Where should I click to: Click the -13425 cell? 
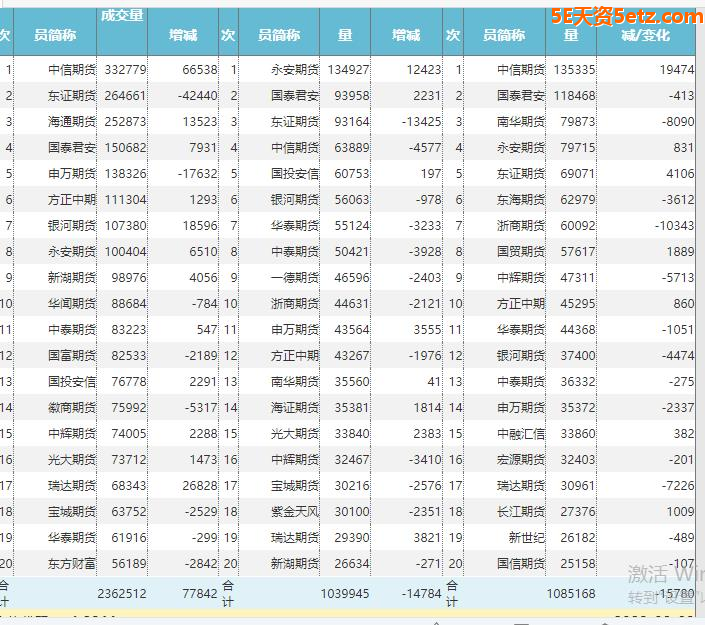point(421,122)
